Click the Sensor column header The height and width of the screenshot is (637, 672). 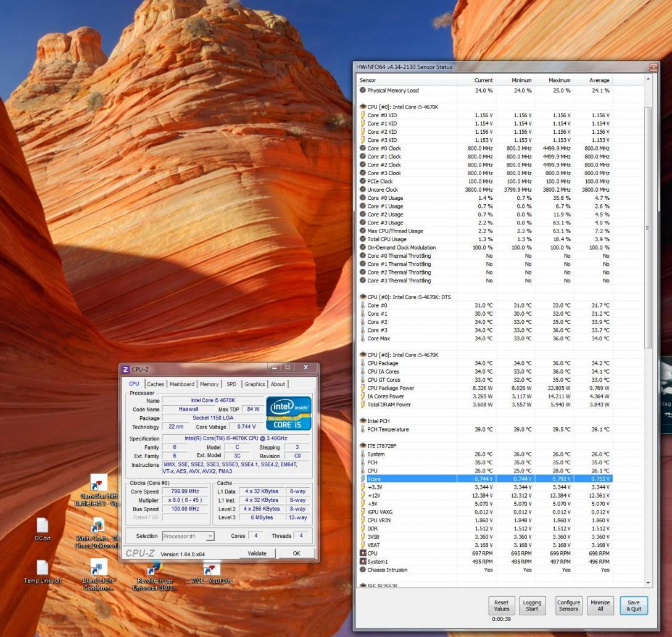pos(406,80)
